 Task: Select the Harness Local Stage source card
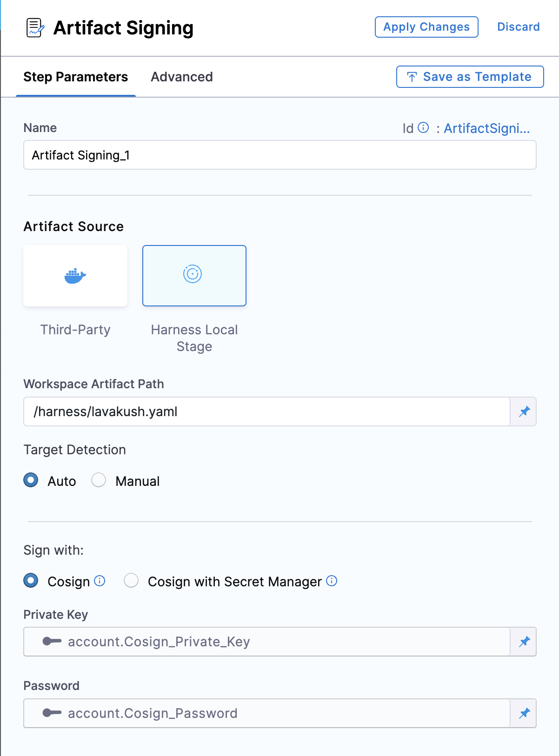(x=194, y=276)
